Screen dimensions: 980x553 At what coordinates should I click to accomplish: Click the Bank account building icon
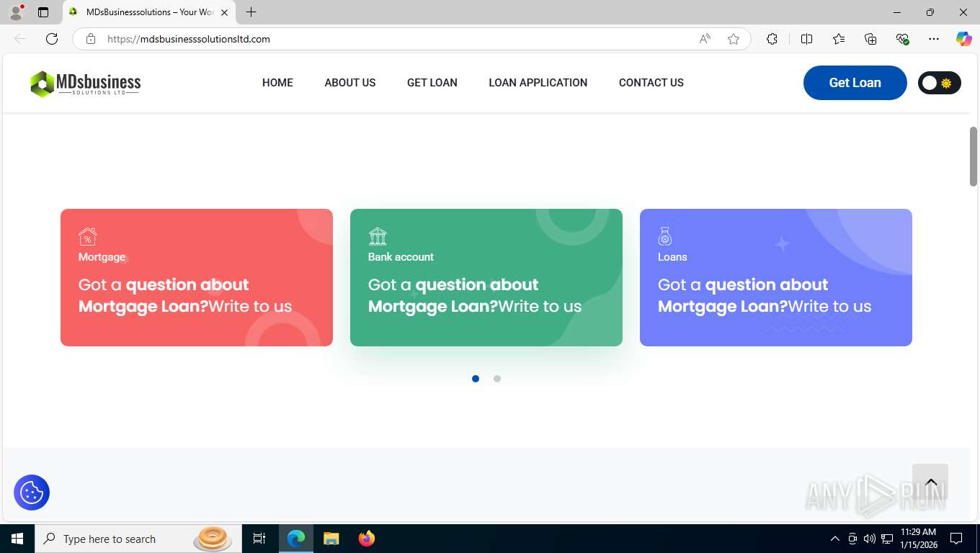378,236
